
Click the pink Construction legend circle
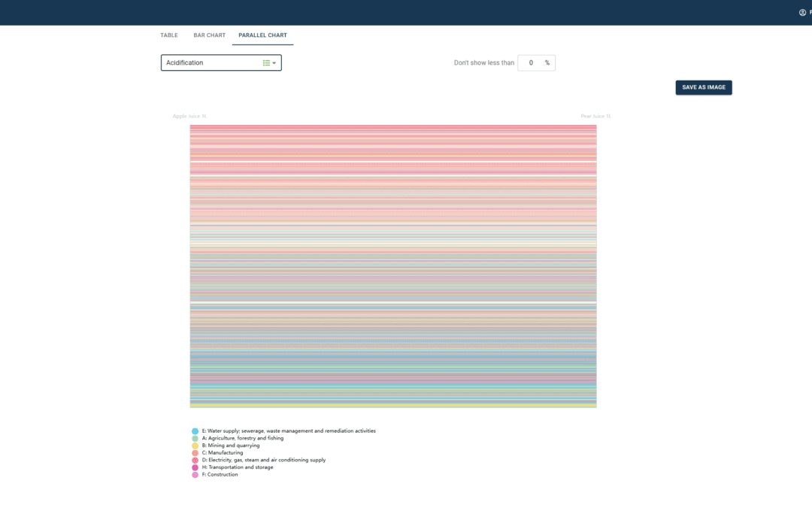pos(195,475)
